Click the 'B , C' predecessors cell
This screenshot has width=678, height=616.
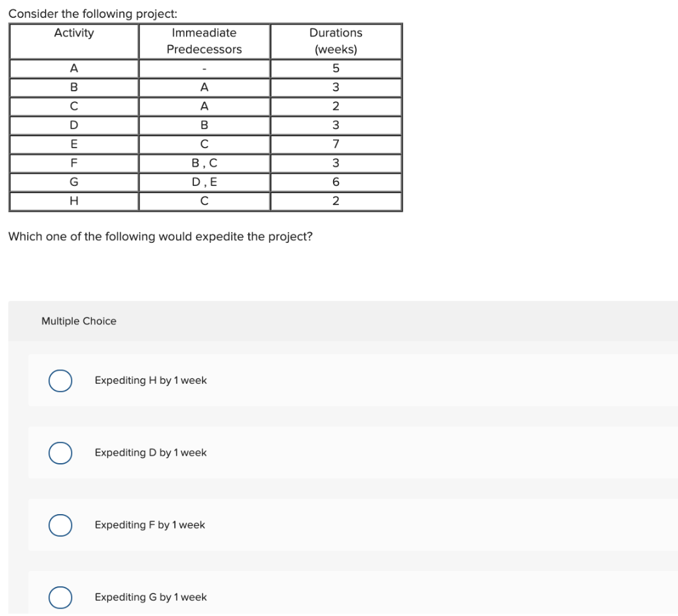click(x=205, y=163)
